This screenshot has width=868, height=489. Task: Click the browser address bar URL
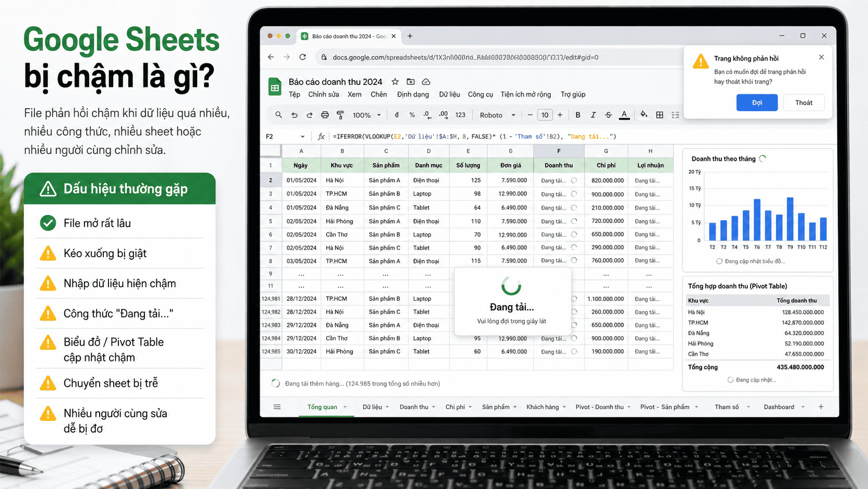465,57
